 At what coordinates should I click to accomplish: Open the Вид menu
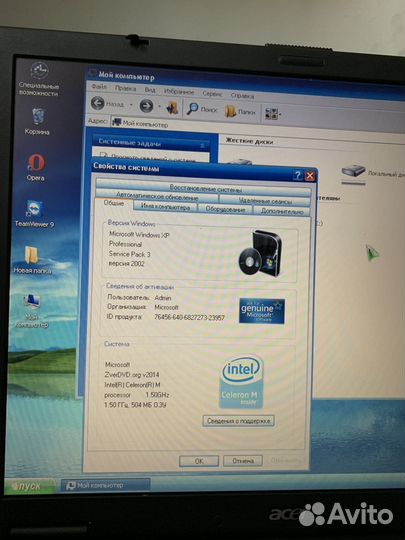coord(150,90)
